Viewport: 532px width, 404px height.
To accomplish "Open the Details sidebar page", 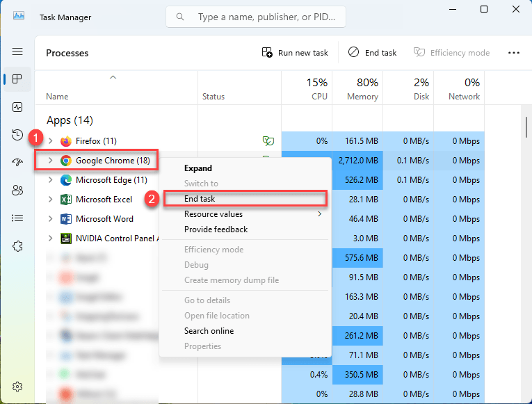I will (17, 218).
